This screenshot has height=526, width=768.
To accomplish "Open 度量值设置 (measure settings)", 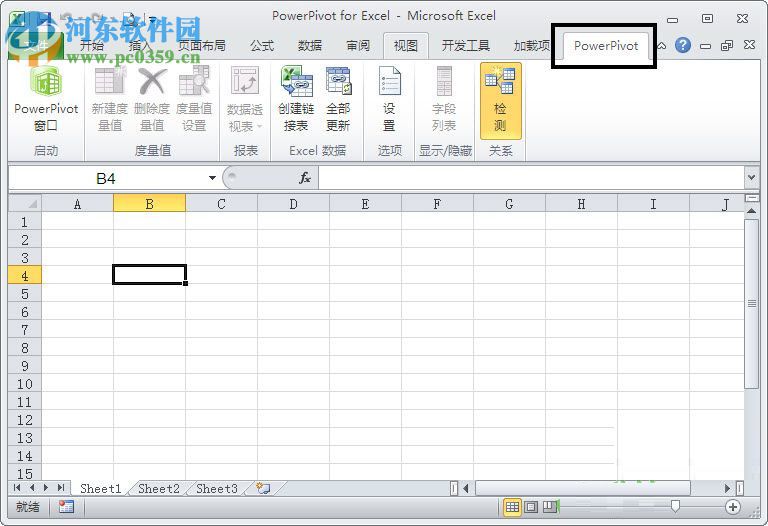I will coord(194,100).
